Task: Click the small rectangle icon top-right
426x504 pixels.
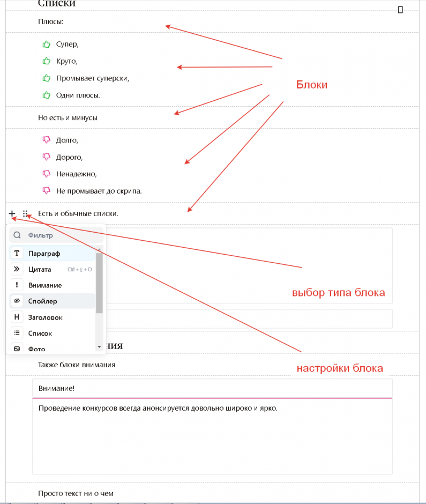Action: tap(401, 9)
